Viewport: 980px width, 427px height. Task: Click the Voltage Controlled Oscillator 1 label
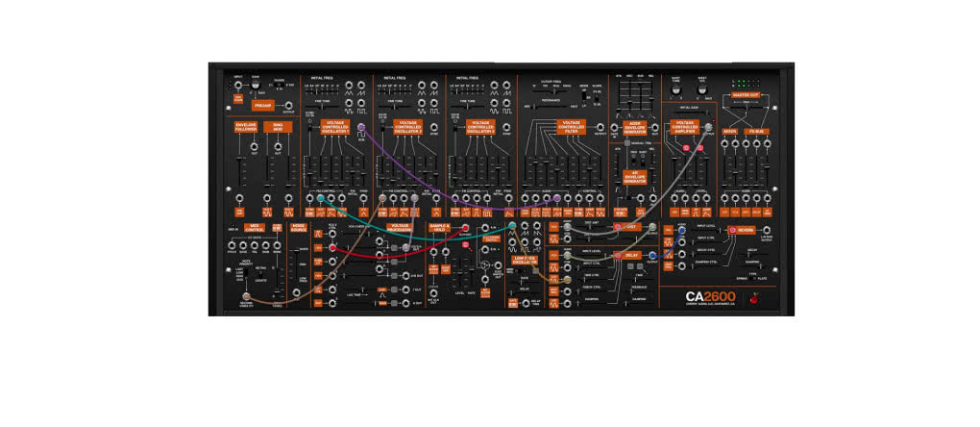click(x=335, y=127)
